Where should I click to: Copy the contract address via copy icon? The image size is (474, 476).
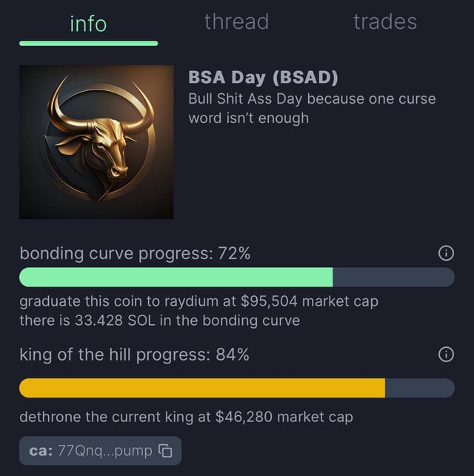coord(166,450)
